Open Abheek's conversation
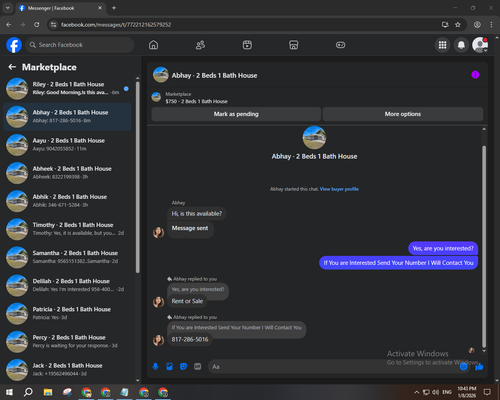The image size is (500, 400). click(68, 173)
